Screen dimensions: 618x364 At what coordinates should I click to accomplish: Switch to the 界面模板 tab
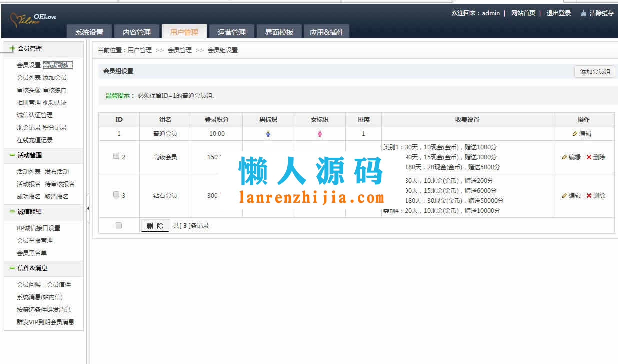click(x=279, y=31)
